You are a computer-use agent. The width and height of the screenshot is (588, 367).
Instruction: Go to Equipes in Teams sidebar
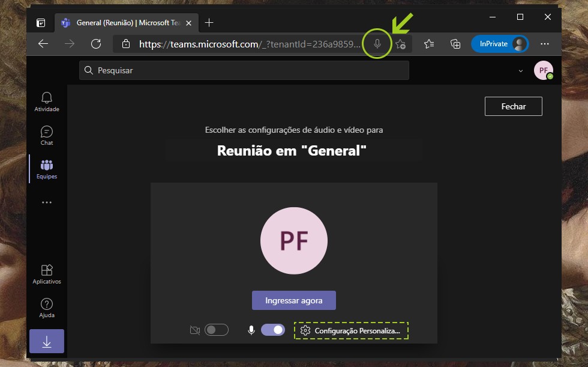click(47, 169)
